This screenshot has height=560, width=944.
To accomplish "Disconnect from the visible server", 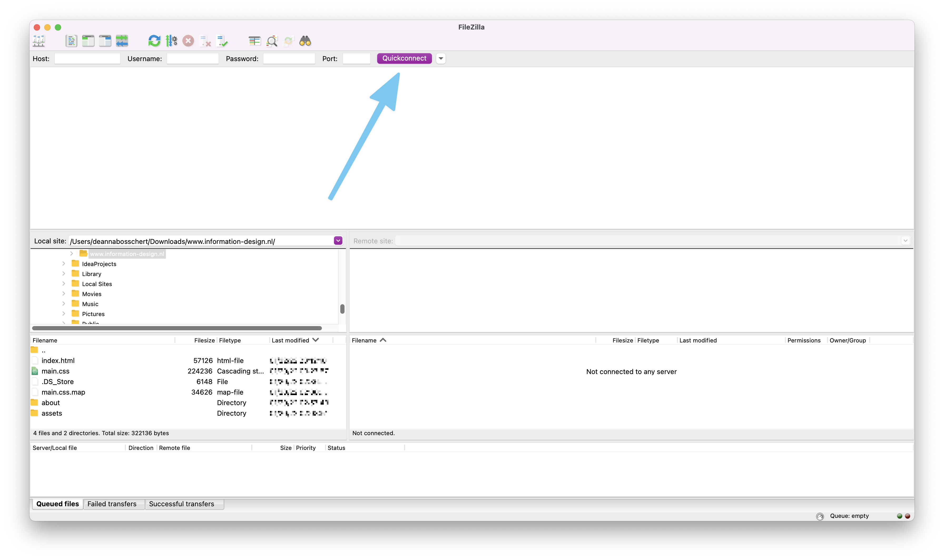I will click(x=205, y=41).
